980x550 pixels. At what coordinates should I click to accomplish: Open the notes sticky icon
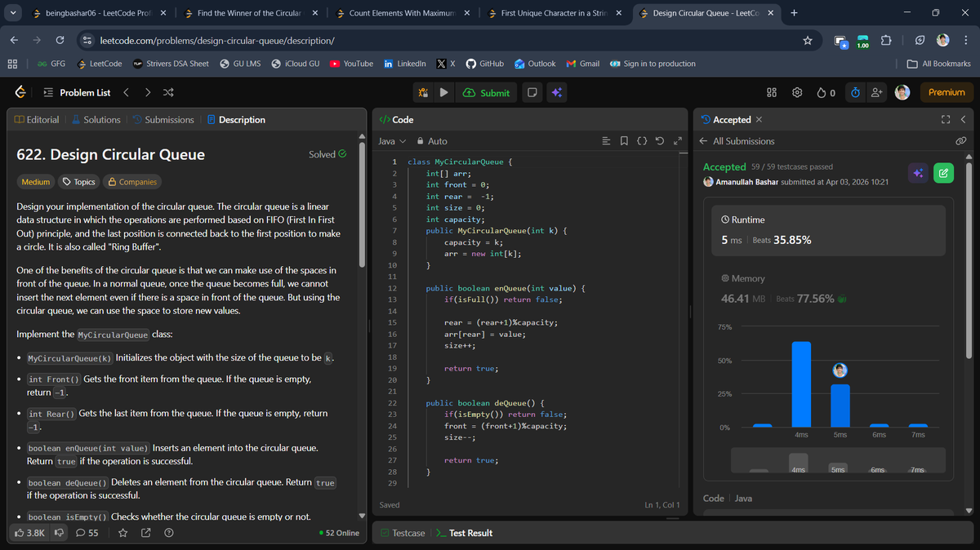point(532,93)
